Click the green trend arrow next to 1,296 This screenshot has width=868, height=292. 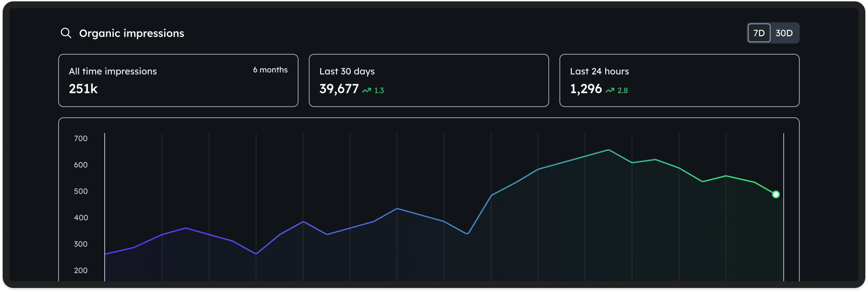pos(610,90)
